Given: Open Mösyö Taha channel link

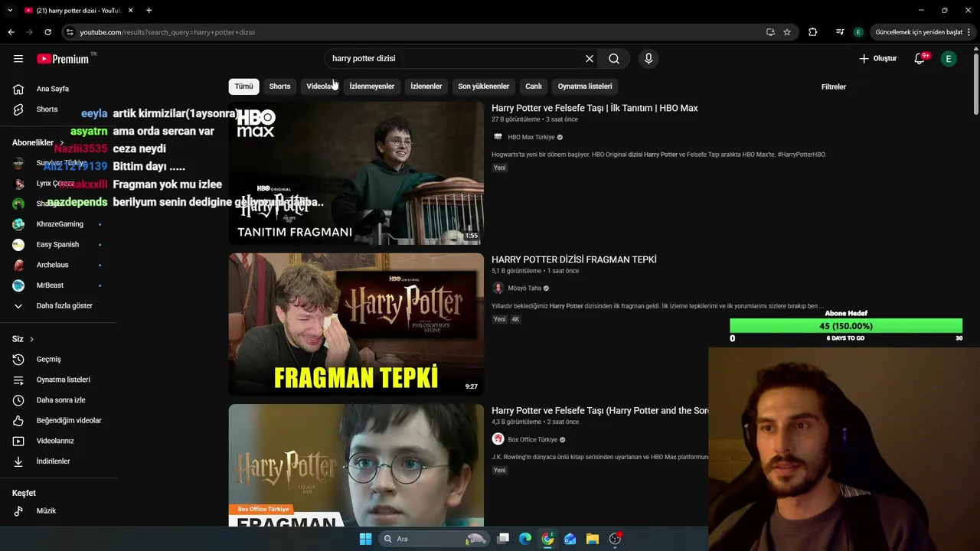Looking at the screenshot, I should 524,289.
